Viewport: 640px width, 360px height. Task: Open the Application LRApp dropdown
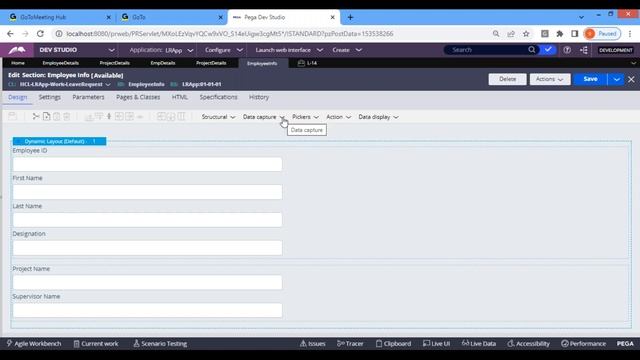[x=161, y=50]
